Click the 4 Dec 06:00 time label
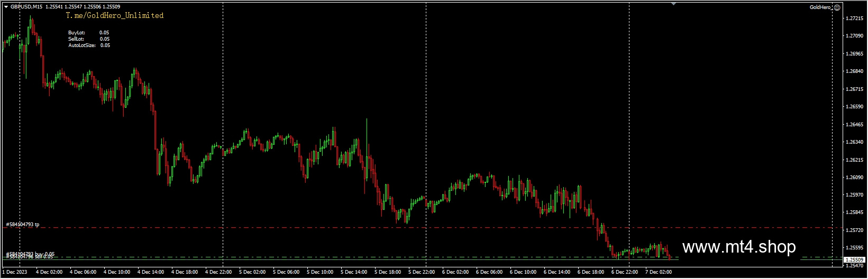The image size is (868, 279). pyautogui.click(x=83, y=272)
